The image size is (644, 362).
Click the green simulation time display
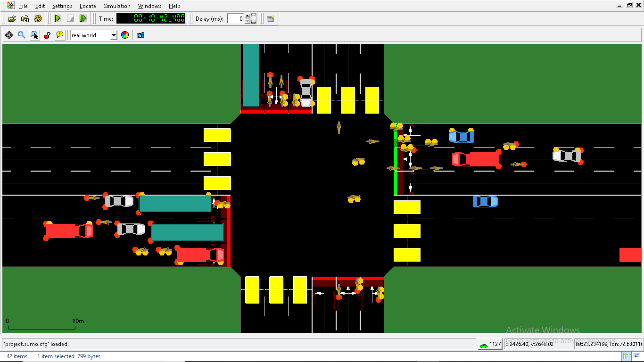pos(151,19)
